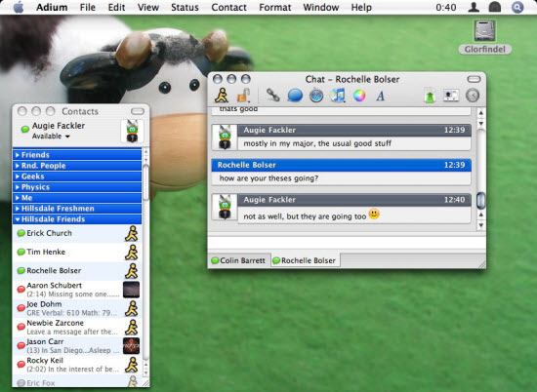The height and width of the screenshot is (392, 537).
Task: Toggle the chat window toolbar pill button
Action: click(474, 79)
